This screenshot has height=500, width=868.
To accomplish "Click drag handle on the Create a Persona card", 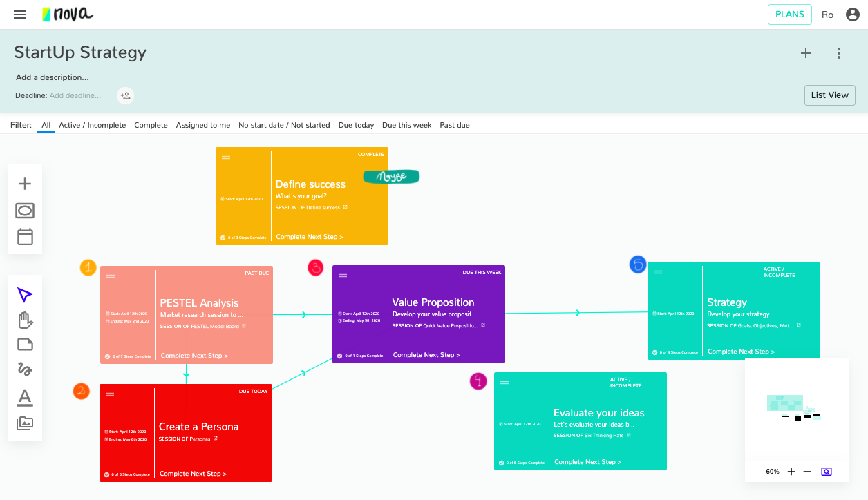I will point(110,394).
